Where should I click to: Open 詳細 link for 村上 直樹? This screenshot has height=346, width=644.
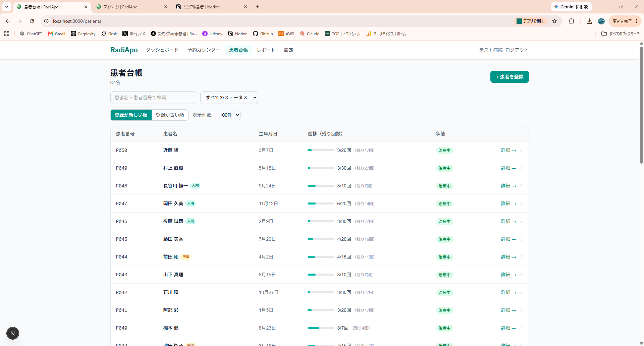(x=508, y=168)
